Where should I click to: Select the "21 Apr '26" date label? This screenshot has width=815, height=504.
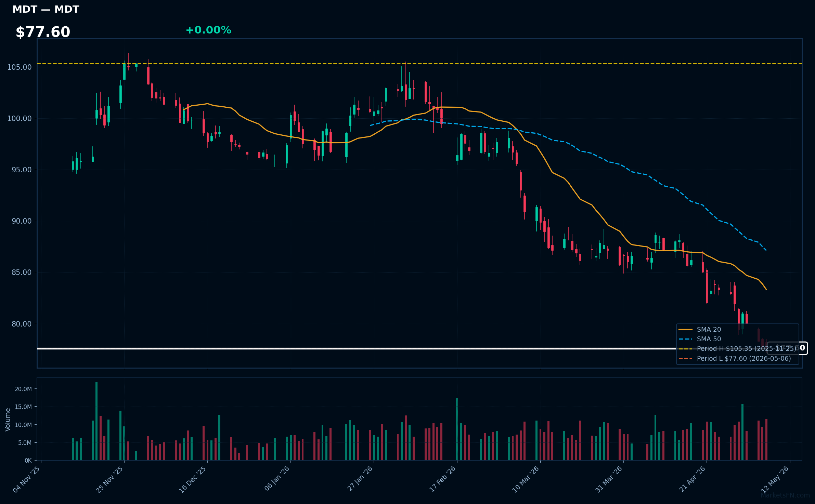coord(693,479)
